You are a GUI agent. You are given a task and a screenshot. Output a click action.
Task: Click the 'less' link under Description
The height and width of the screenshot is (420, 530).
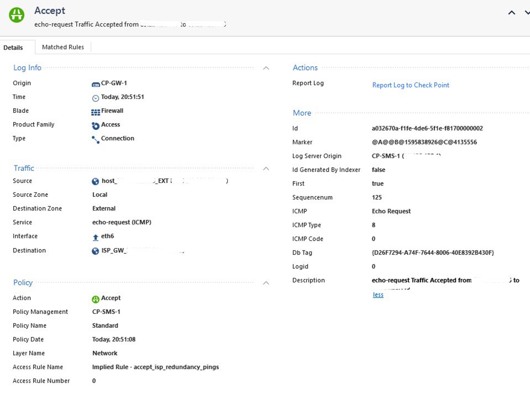point(378,295)
